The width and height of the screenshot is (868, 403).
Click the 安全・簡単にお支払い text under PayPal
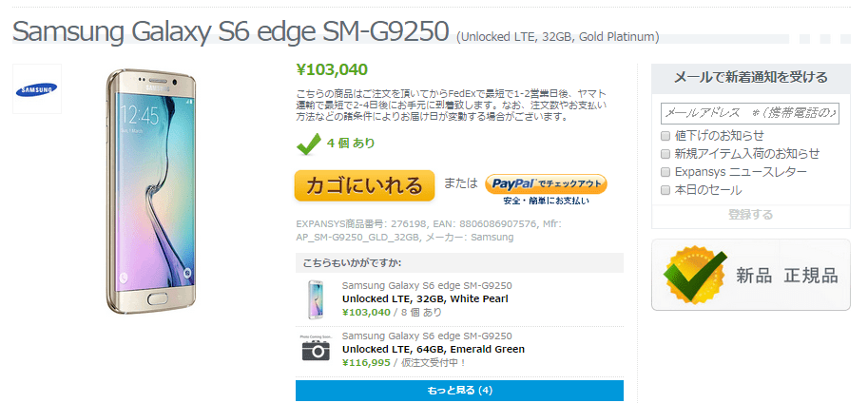point(546,201)
